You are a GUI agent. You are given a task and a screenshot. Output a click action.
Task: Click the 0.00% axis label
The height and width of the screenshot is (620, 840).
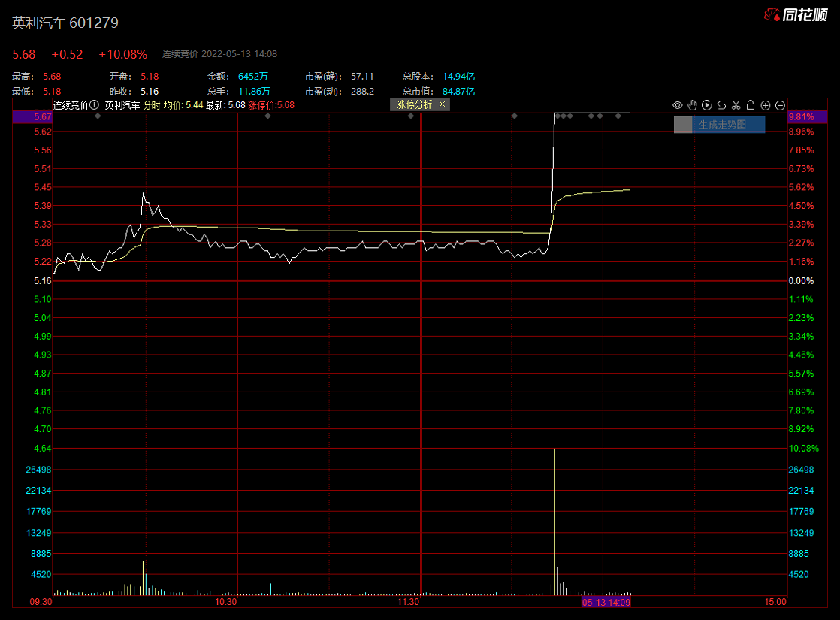(801, 281)
